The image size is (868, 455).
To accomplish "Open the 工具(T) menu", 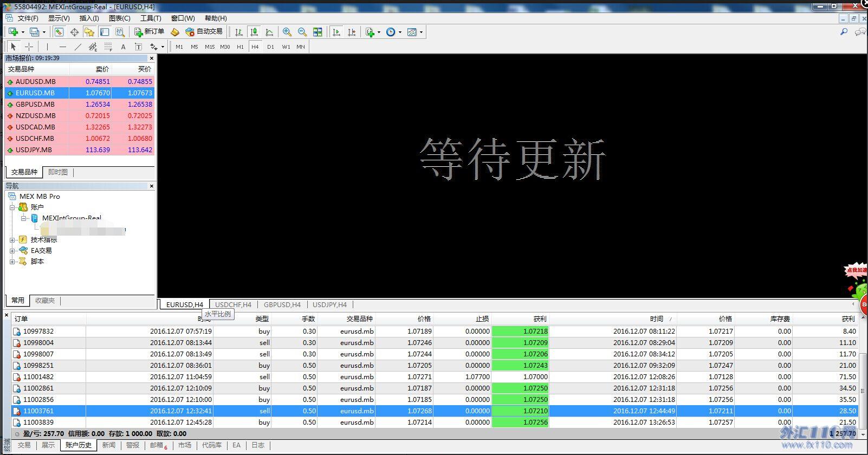I will point(151,18).
